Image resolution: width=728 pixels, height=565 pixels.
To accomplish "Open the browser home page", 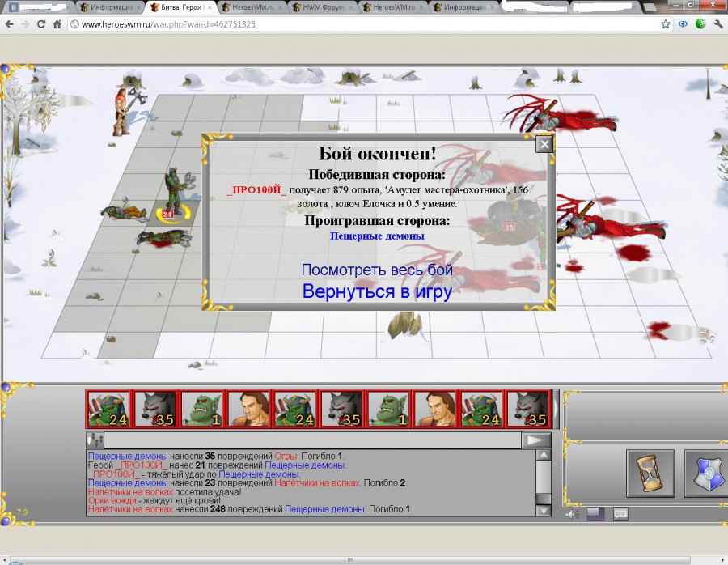I will (x=57, y=24).
